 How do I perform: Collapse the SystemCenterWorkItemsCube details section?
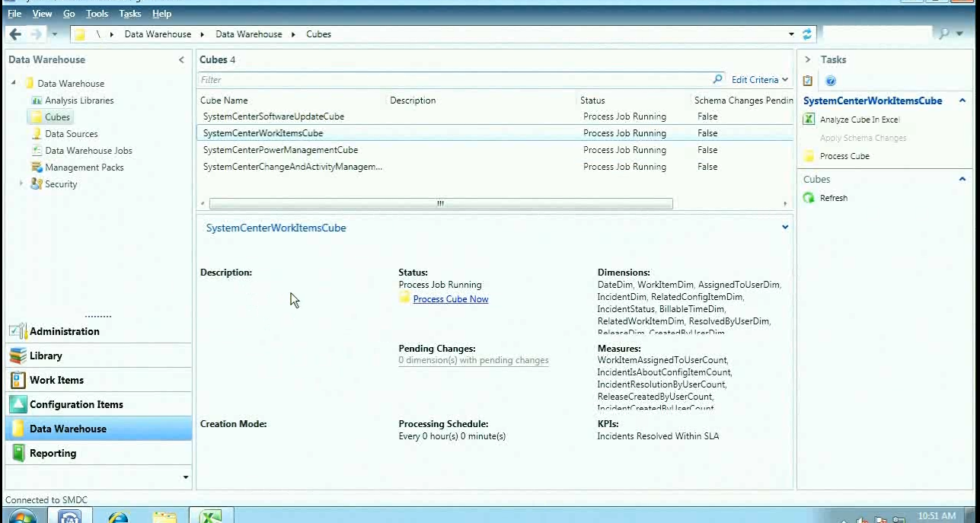tap(785, 227)
